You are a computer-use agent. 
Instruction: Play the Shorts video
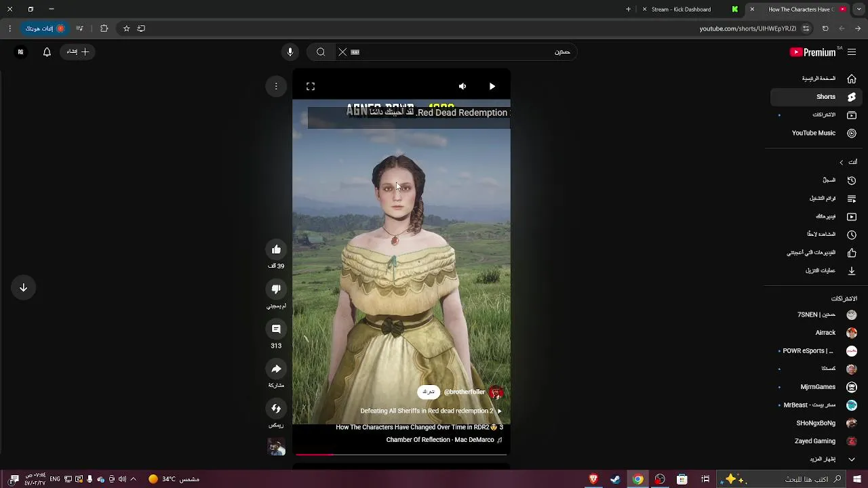pos(492,86)
